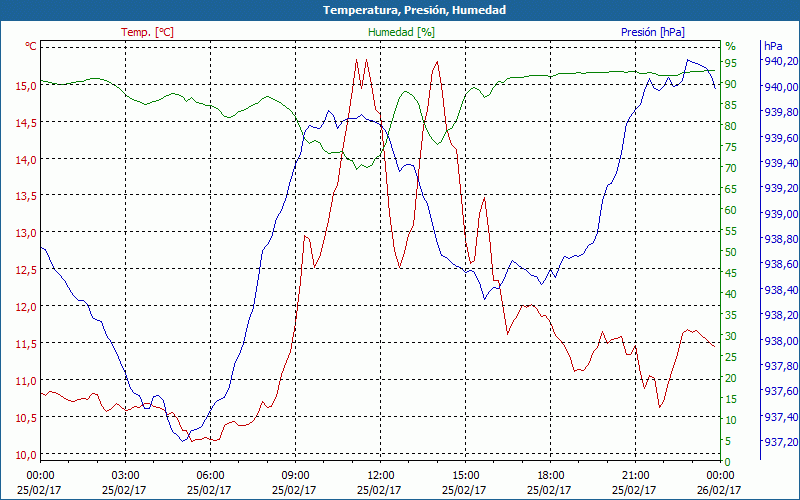800x500 pixels.
Task: Click the 939,00 pressure axis value
Action: click(x=779, y=214)
